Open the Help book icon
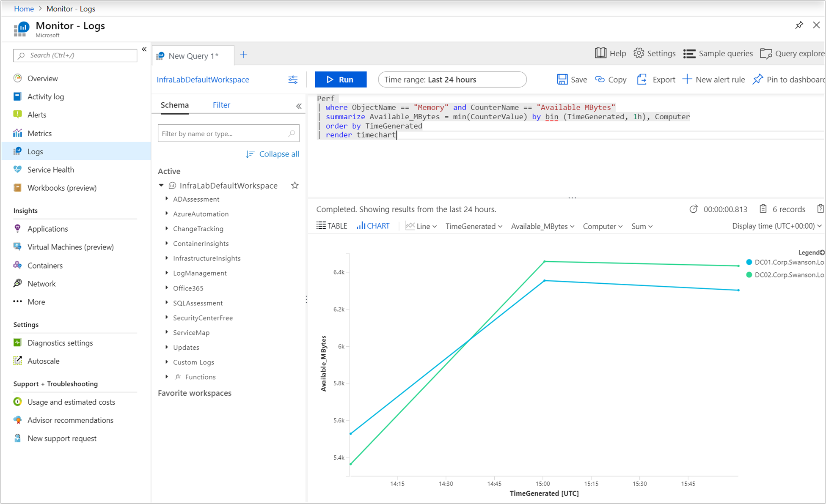The image size is (826, 504). tap(600, 53)
